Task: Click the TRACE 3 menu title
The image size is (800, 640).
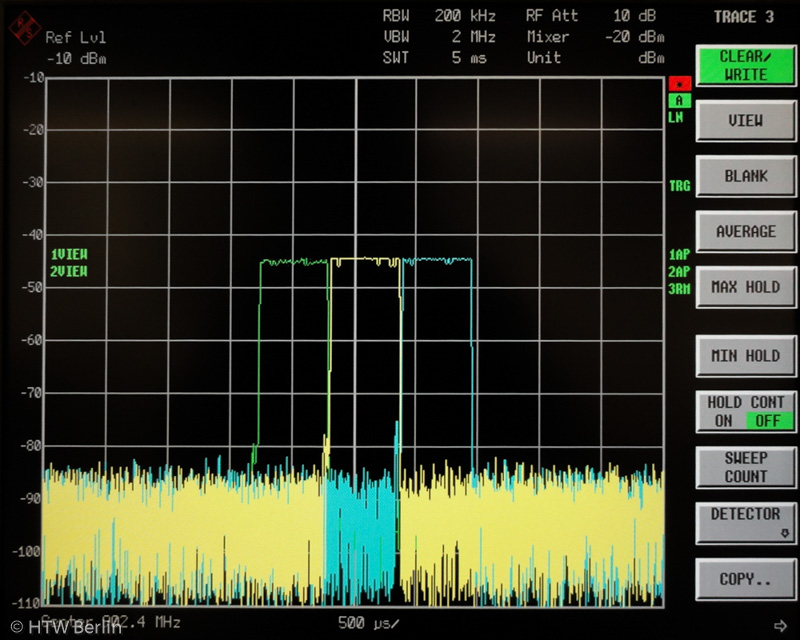Action: (x=744, y=17)
